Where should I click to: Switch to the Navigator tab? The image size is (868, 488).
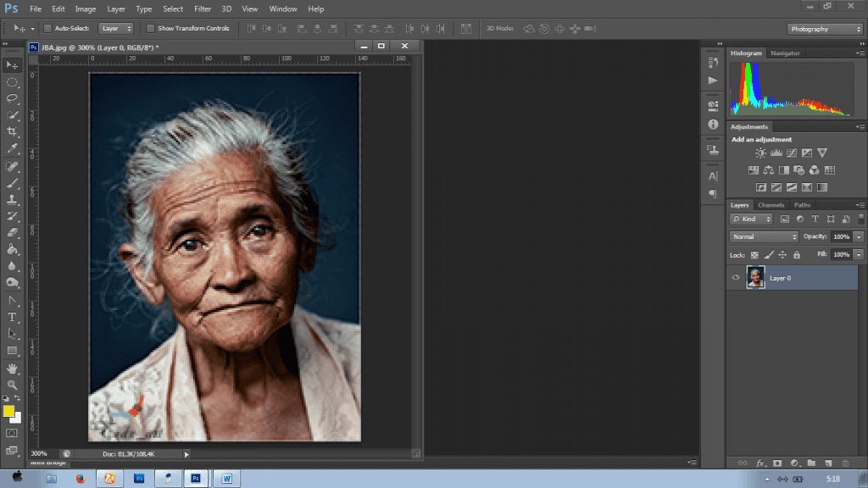click(x=785, y=53)
